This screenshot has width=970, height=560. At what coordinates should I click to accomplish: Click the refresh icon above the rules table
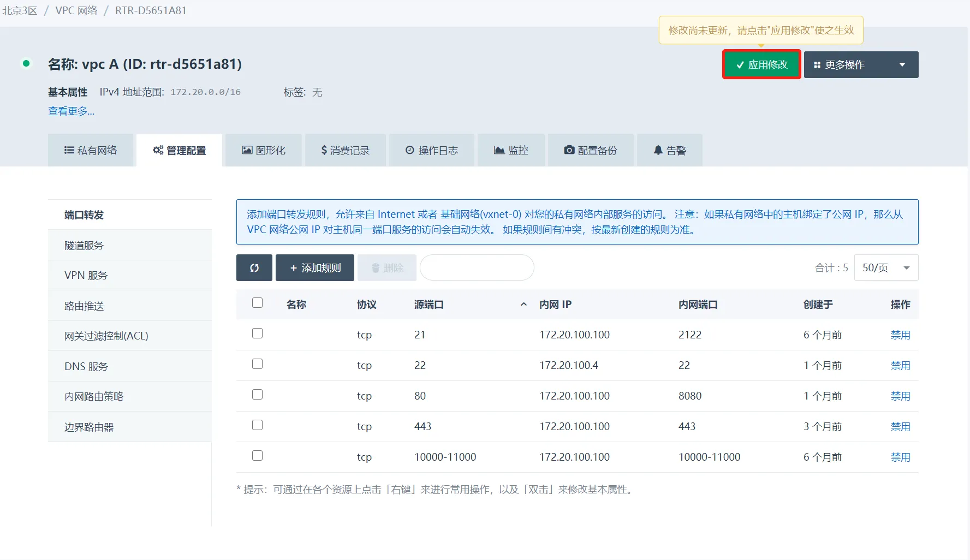click(254, 267)
